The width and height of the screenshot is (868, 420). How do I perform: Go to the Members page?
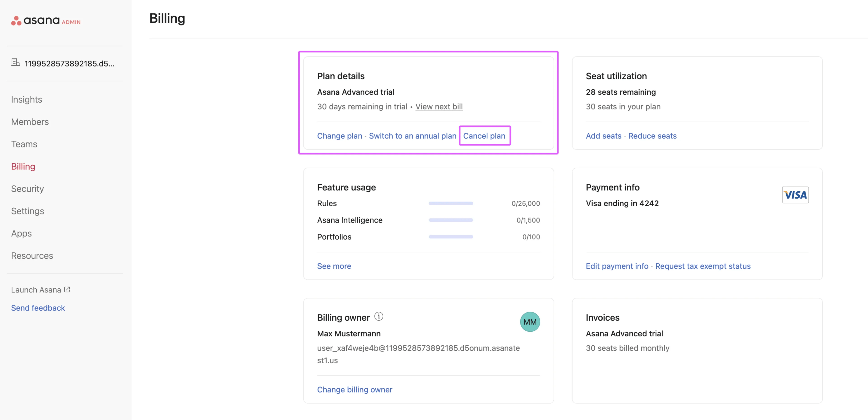click(30, 122)
